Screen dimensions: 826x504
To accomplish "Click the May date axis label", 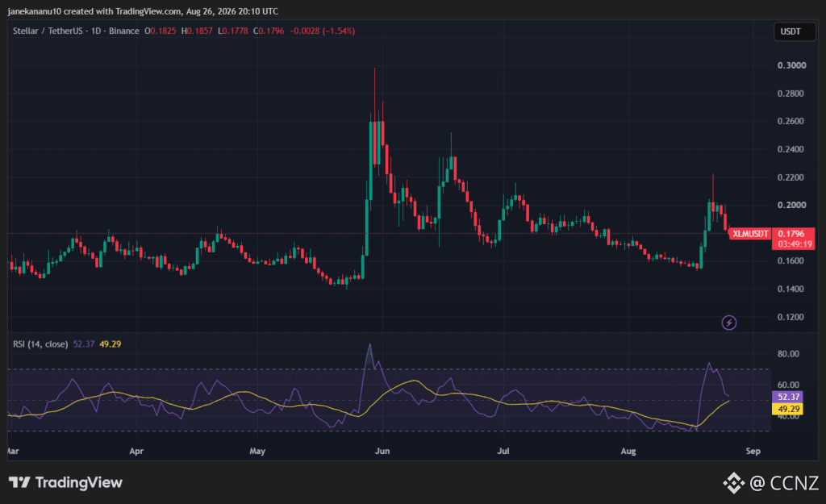I will (x=257, y=451).
